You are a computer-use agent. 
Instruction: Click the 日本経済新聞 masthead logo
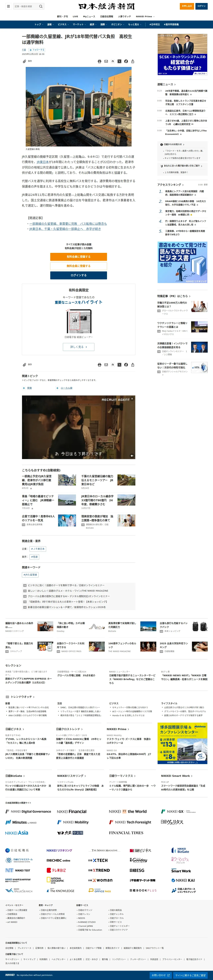click(x=106, y=6)
